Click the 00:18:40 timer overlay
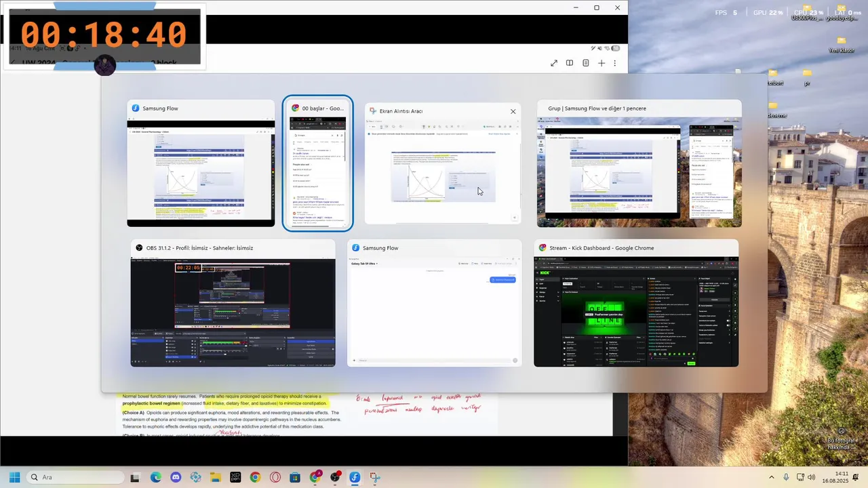Viewport: 868px width, 488px height. click(x=104, y=35)
